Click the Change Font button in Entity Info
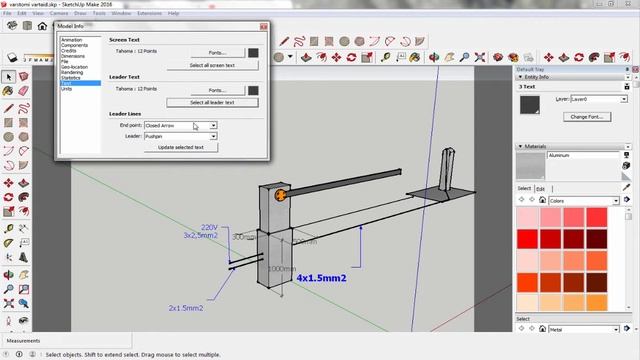 pyautogui.click(x=587, y=117)
